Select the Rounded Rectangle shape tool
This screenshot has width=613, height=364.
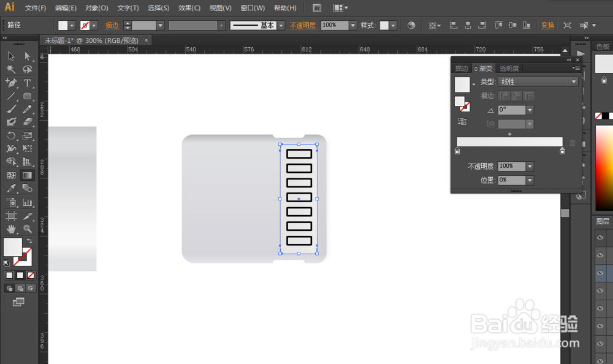coord(27,96)
